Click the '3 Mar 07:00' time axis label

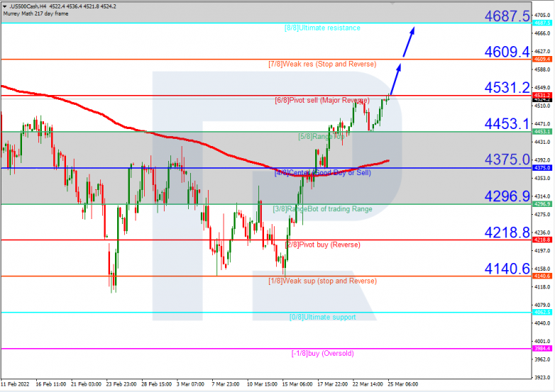(x=190, y=384)
